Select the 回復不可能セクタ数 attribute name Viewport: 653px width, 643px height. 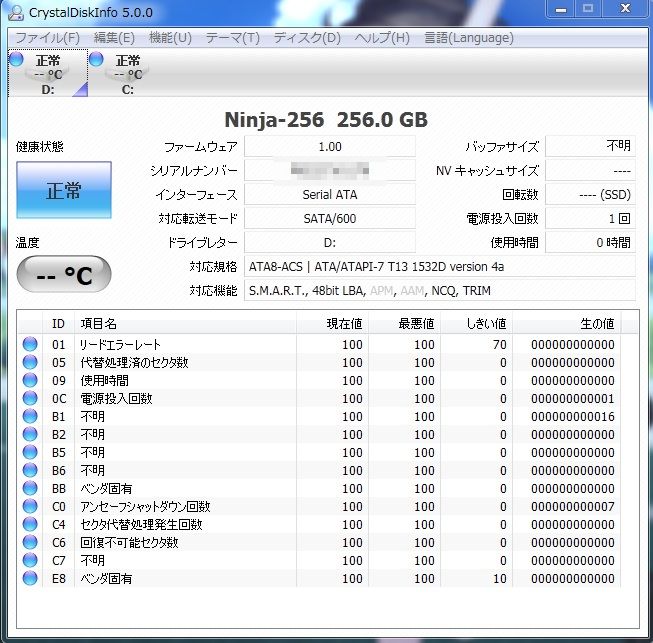(x=129, y=542)
